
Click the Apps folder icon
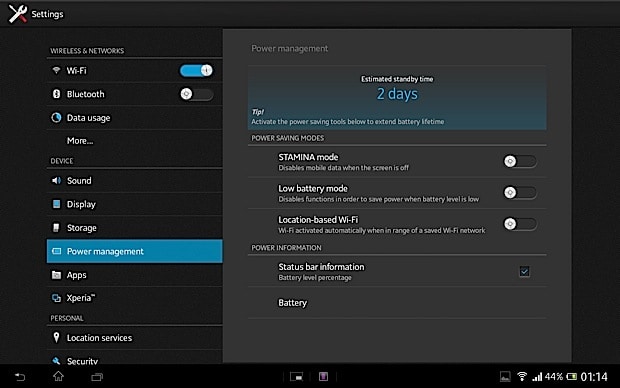coord(56,274)
